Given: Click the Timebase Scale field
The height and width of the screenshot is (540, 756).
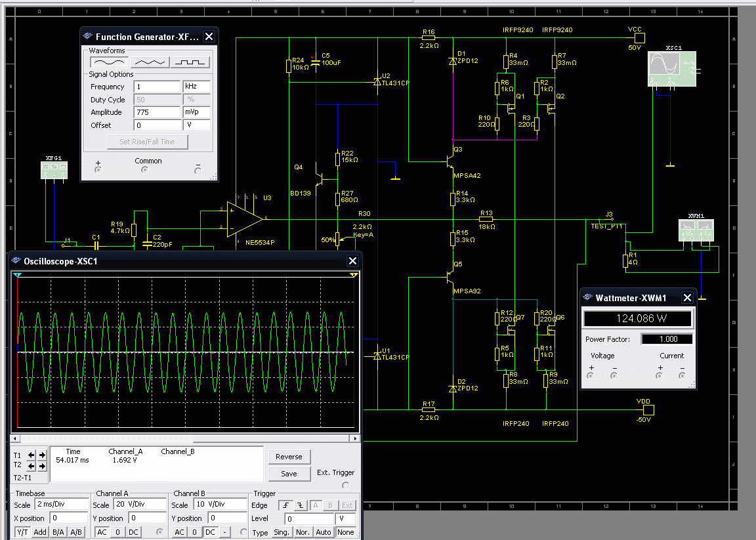Looking at the screenshot, I should (61, 505).
